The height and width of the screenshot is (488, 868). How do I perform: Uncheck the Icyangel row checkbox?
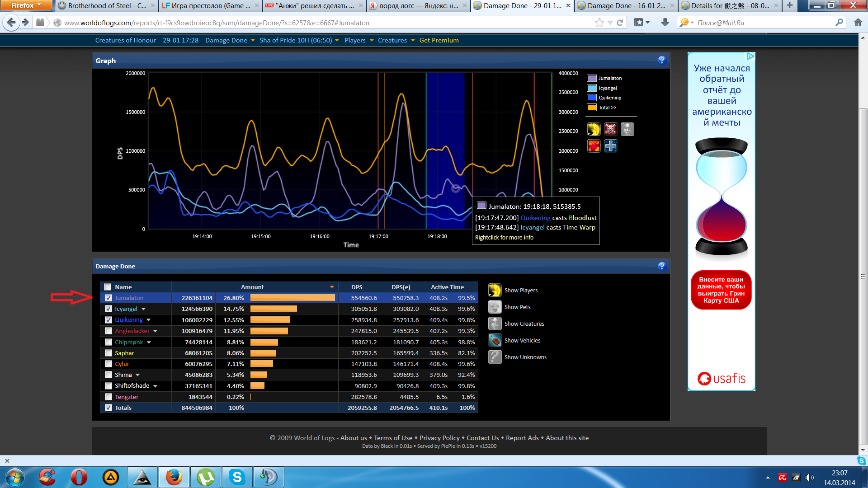click(x=108, y=309)
